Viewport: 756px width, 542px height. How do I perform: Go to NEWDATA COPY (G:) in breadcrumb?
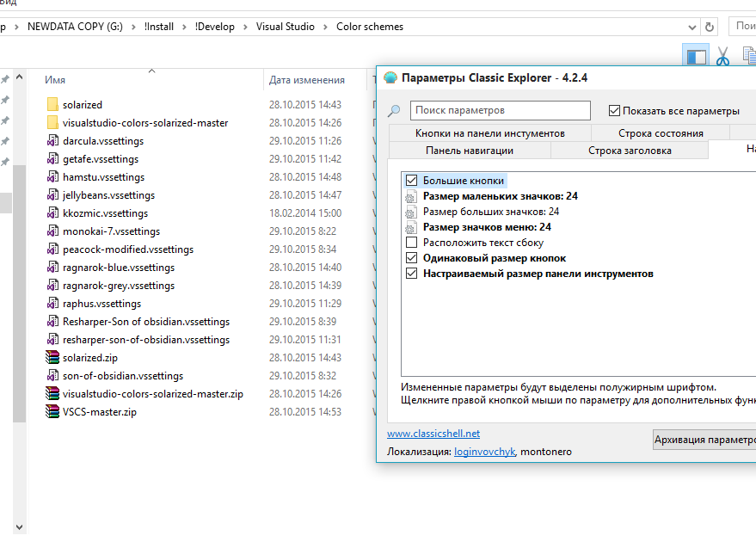(75, 27)
